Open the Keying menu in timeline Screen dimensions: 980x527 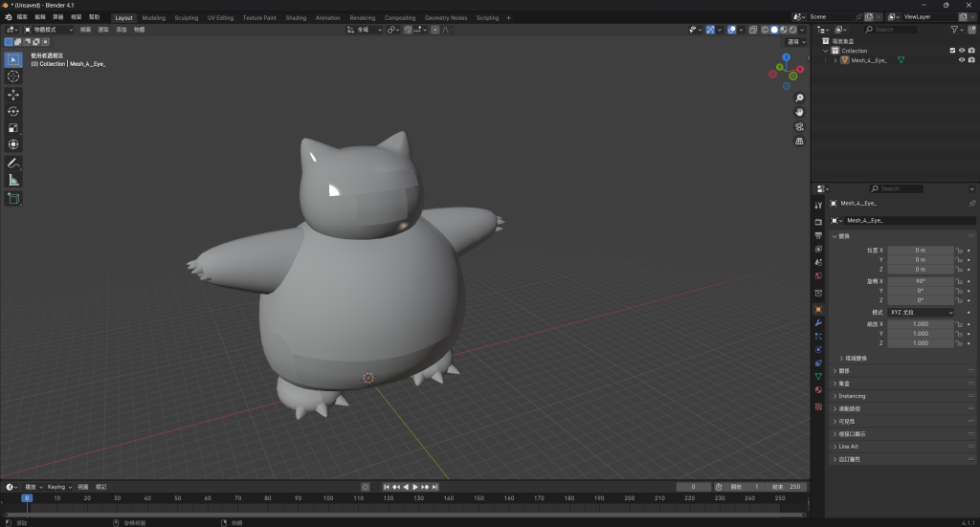click(59, 487)
